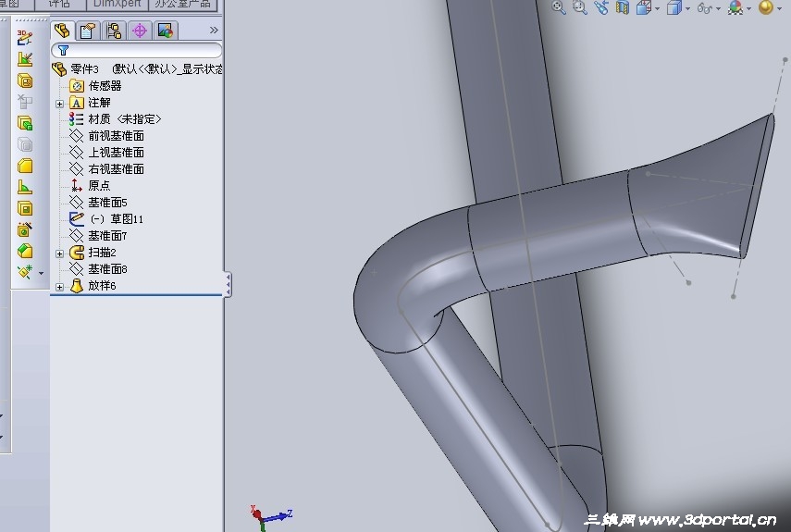Click the yellow angle-with-green-arc icon

25,187
